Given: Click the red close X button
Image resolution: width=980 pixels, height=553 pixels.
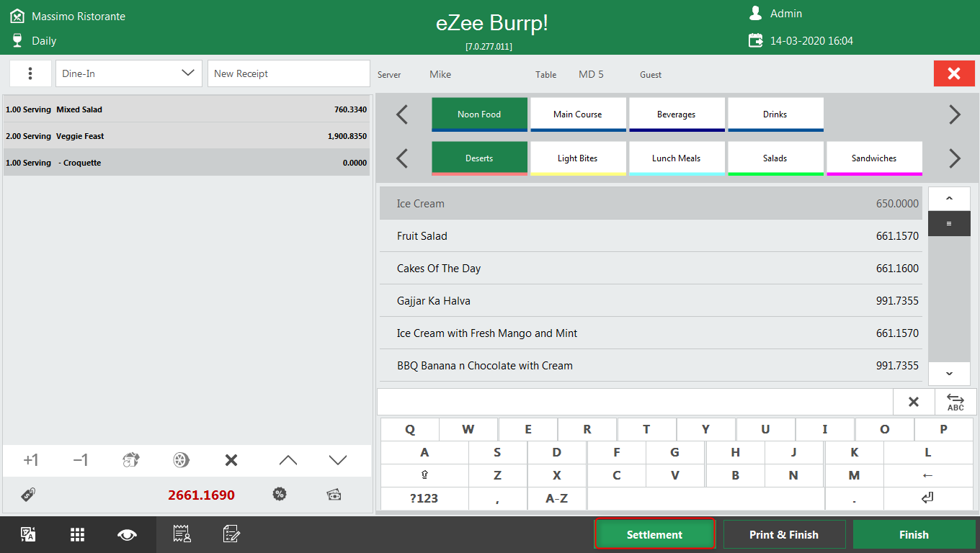Looking at the screenshot, I should (954, 73).
